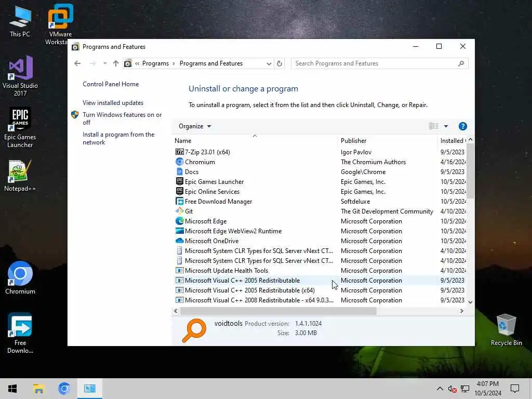Screen dimensions: 532x399
Task: Click the network icon in system tray
Action: tap(465, 389)
